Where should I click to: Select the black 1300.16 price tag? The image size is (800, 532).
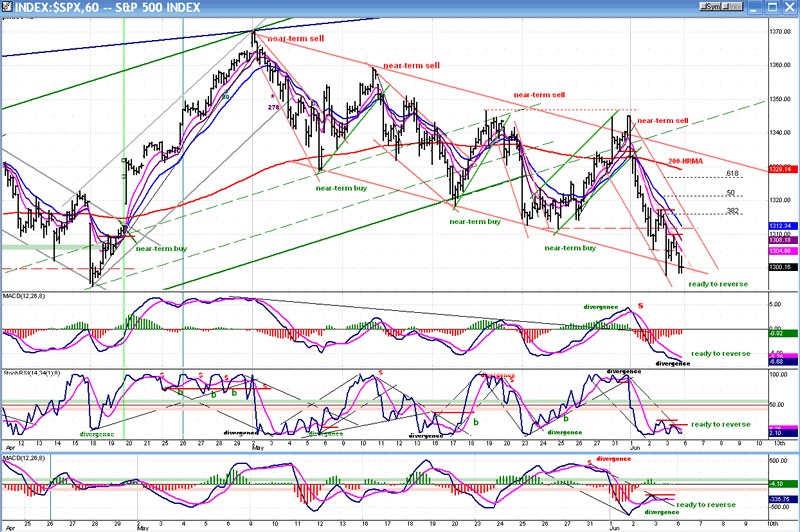point(783,267)
